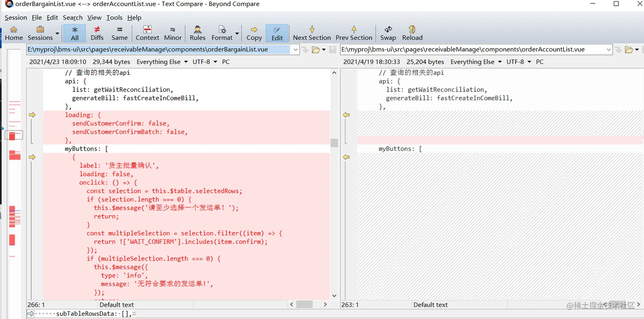Open the File menu
Viewport: 644px width, 319px height.
(37, 17)
